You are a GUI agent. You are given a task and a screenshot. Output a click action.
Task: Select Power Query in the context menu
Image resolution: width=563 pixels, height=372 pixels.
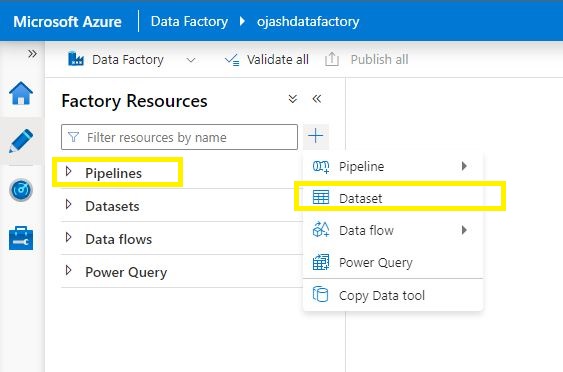[x=393, y=262]
